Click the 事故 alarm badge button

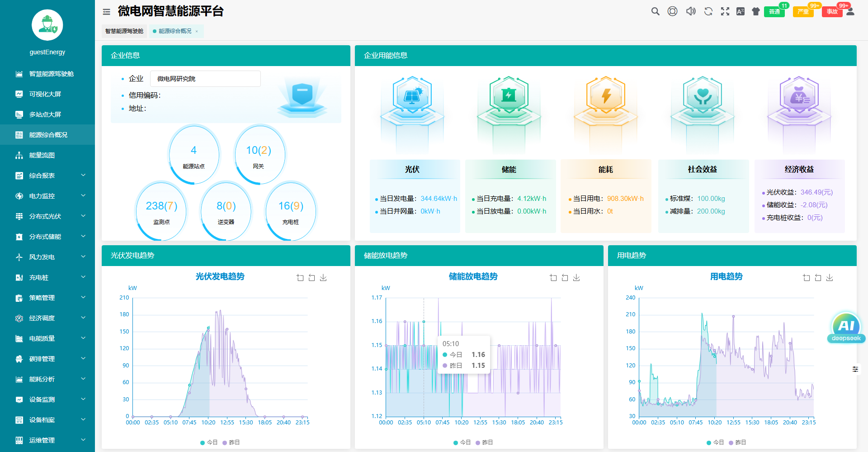tap(832, 12)
